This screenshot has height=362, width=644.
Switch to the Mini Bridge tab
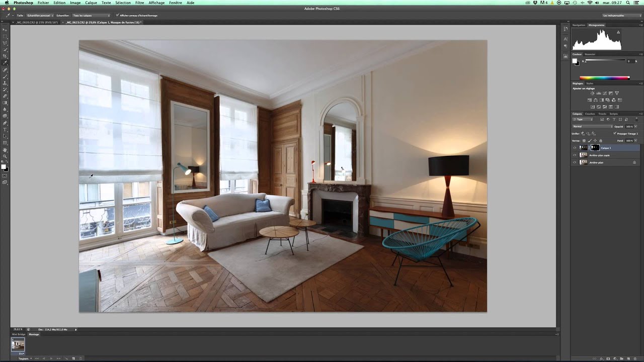[19, 334]
